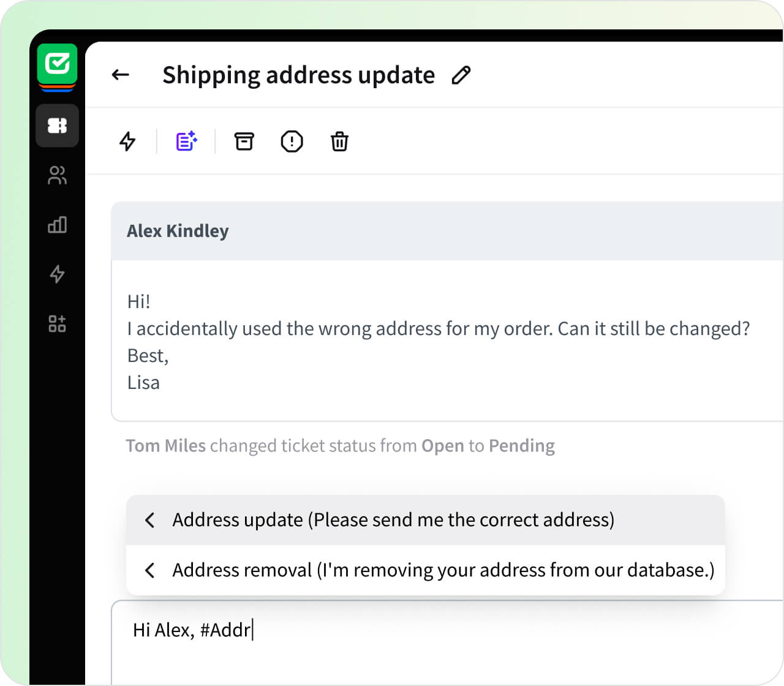Viewport: 784px width, 686px height.
Task: Open automations with the sidebar lightning icon
Action: click(57, 275)
